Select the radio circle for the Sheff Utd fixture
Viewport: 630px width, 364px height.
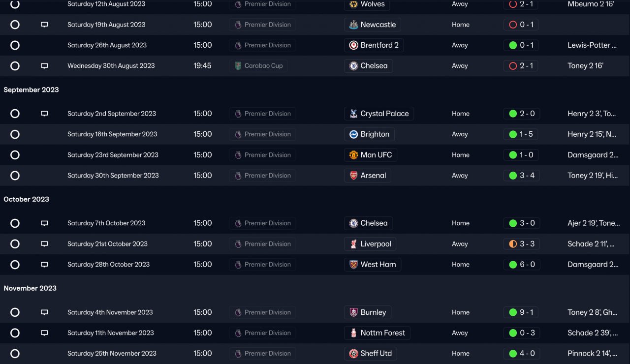(15, 354)
